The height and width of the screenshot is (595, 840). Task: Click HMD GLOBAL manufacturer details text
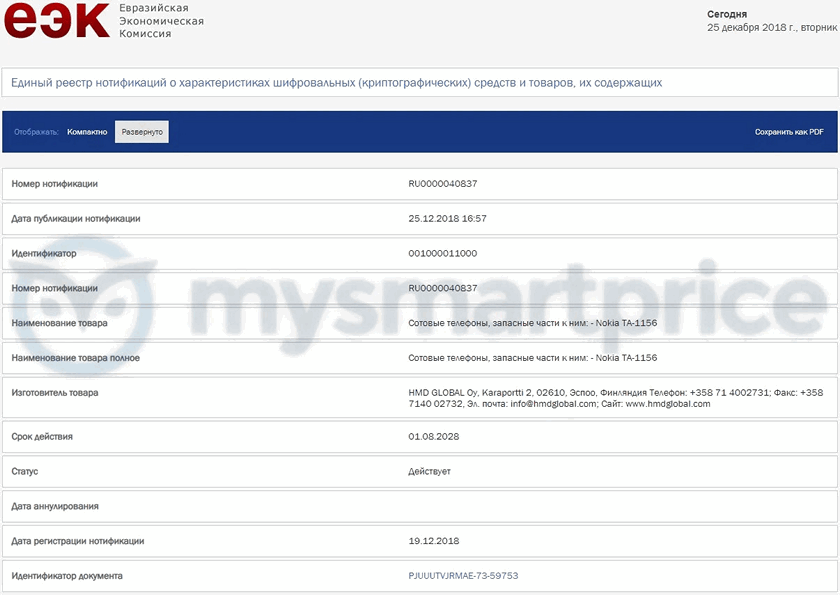616,398
